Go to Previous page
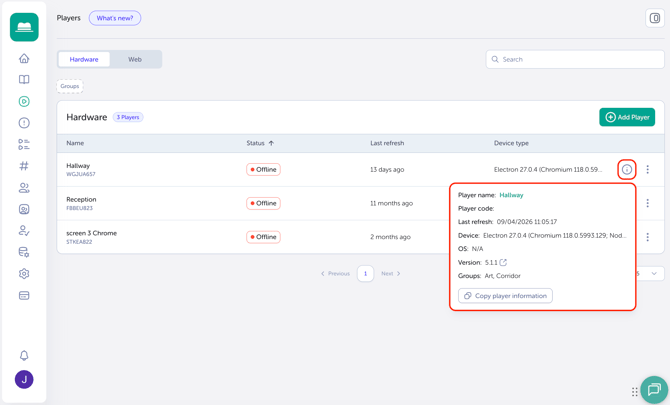 (x=335, y=273)
